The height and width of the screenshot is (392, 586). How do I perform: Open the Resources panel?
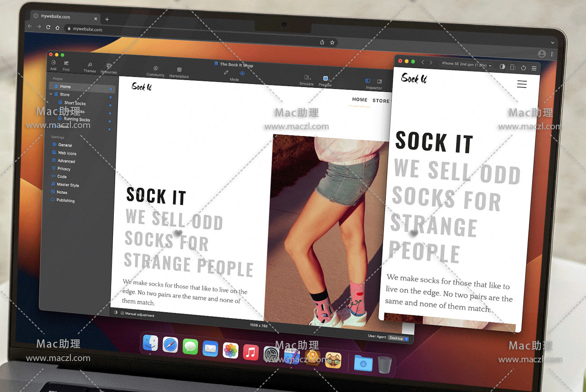pyautogui.click(x=109, y=67)
